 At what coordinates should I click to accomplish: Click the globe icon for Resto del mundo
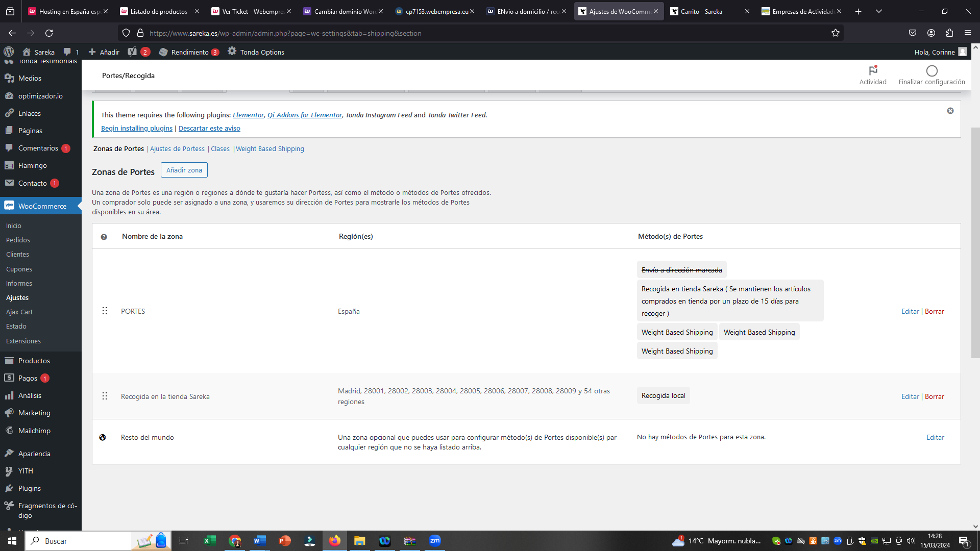point(103,437)
